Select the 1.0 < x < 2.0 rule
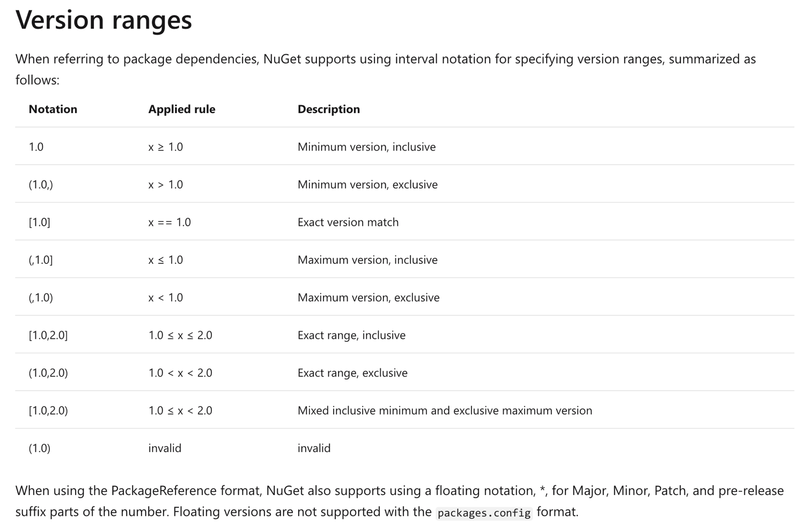The image size is (796, 532). [x=180, y=373]
